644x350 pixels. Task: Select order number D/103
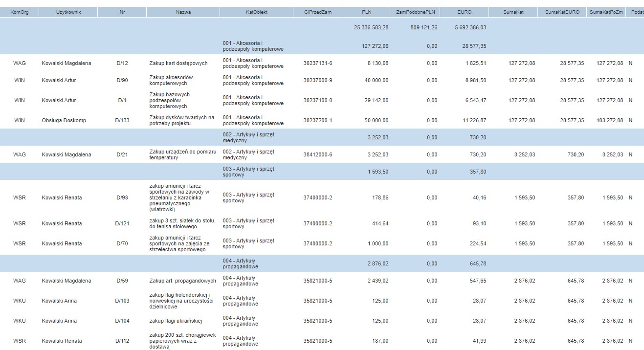pyautogui.click(x=122, y=301)
